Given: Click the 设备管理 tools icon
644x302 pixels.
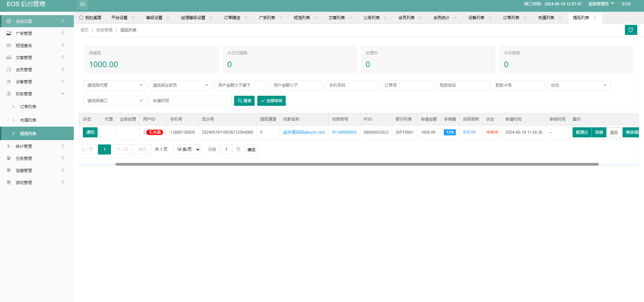Looking at the screenshot, I should tap(9, 82).
